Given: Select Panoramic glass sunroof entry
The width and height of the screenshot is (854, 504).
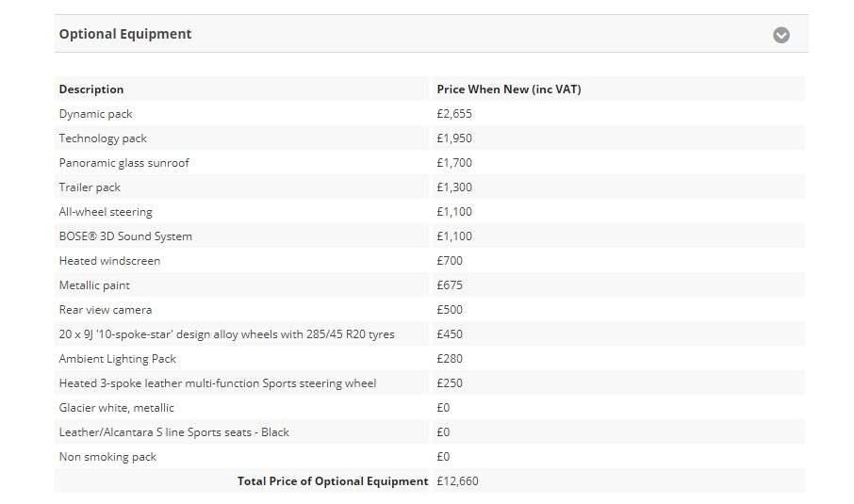Looking at the screenshot, I should (x=123, y=163).
